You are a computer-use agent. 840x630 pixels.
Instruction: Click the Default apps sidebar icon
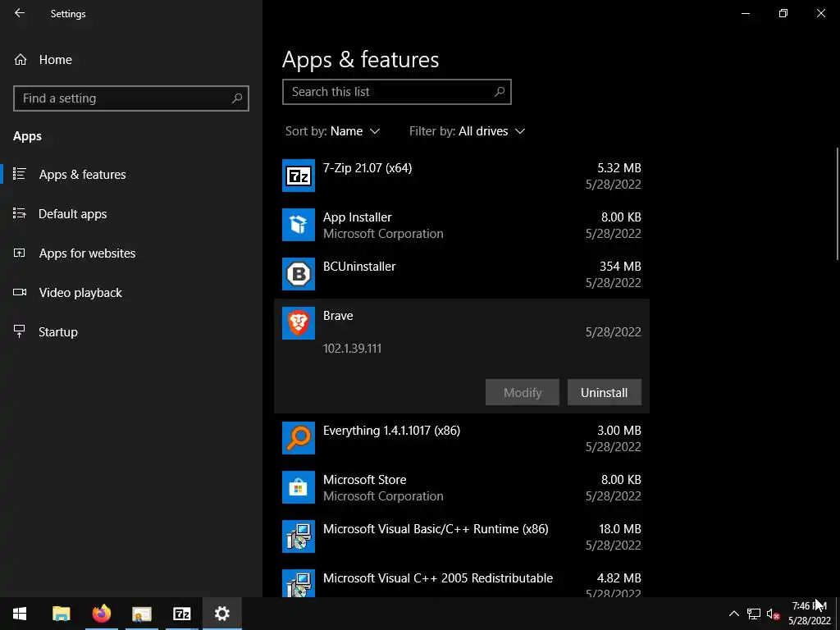click(20, 214)
